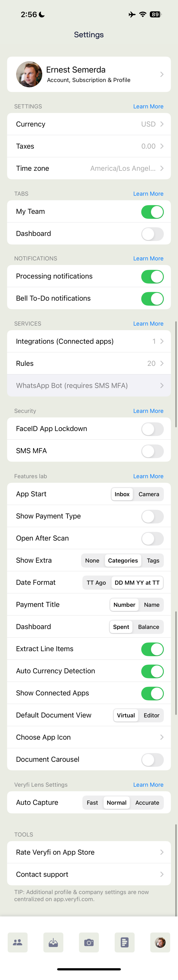Open Rules settings showing 20 rules
Image resolution: width=178 pixels, height=980 pixels.
[89, 363]
